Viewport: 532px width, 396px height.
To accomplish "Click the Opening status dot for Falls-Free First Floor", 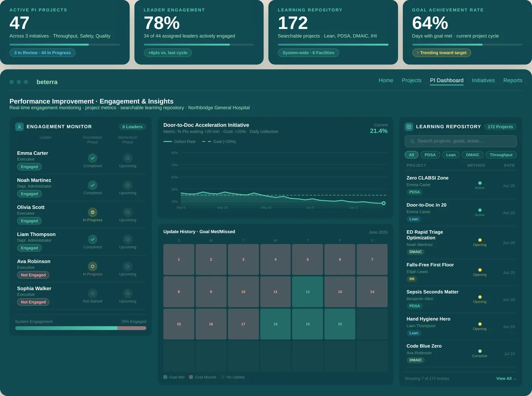I will (x=480, y=270).
